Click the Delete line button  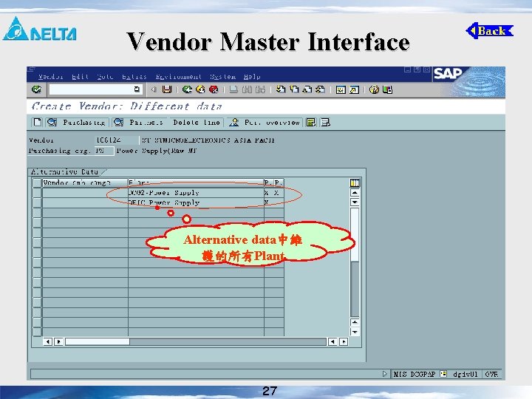point(197,123)
